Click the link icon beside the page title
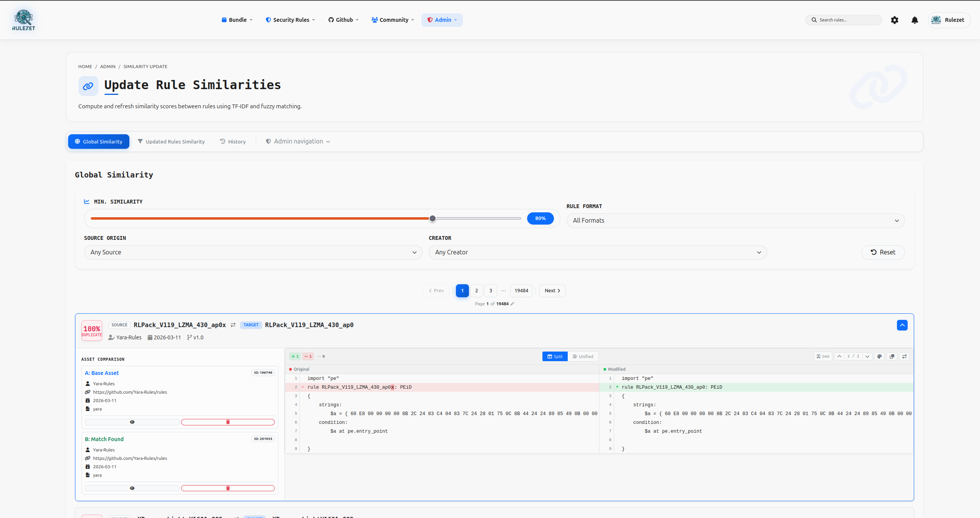The height and width of the screenshot is (518, 980). pos(88,86)
